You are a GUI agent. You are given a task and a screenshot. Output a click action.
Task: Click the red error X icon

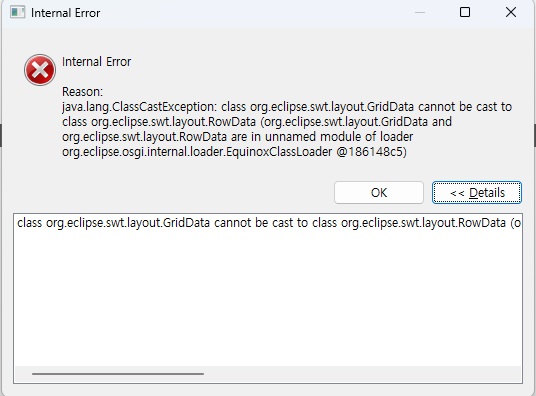pos(40,70)
